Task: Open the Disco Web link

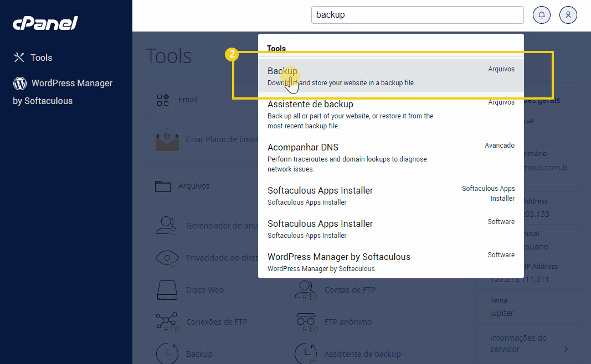Action: coord(205,290)
